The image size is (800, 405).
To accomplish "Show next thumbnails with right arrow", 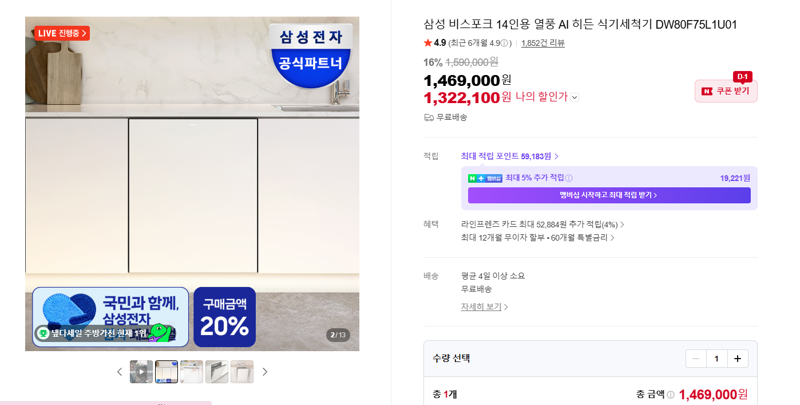I will tap(265, 372).
